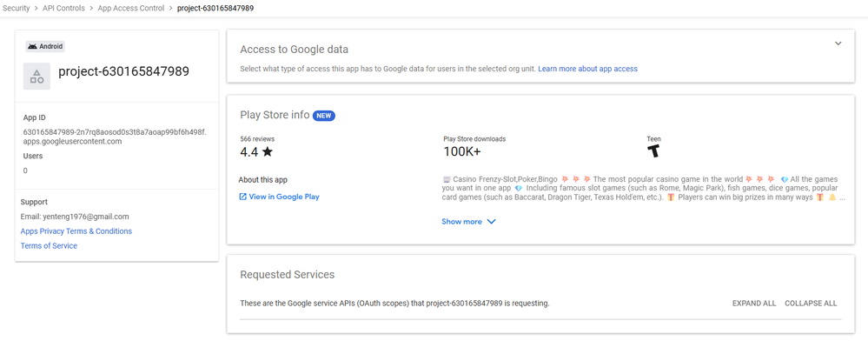
Task: Click the About this app label
Action: [263, 180]
